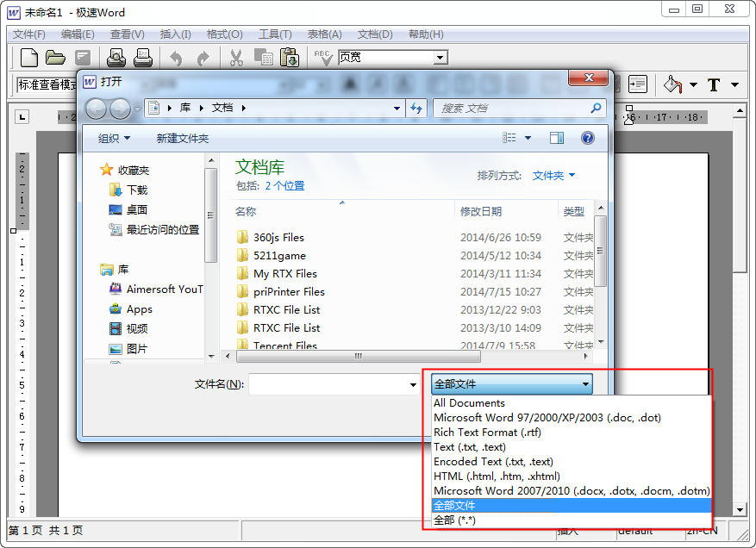The height and width of the screenshot is (548, 756).
Task: Click the ABC spell check icon
Action: pyautogui.click(x=323, y=58)
